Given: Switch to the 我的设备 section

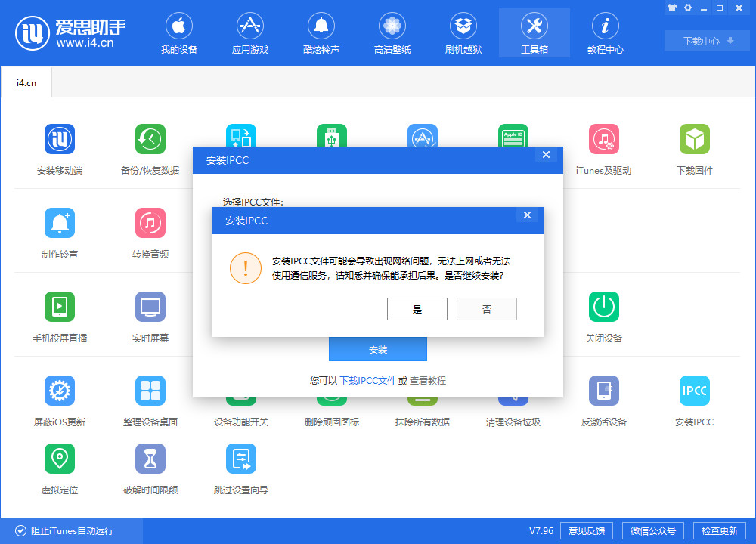Looking at the screenshot, I should 179,32.
